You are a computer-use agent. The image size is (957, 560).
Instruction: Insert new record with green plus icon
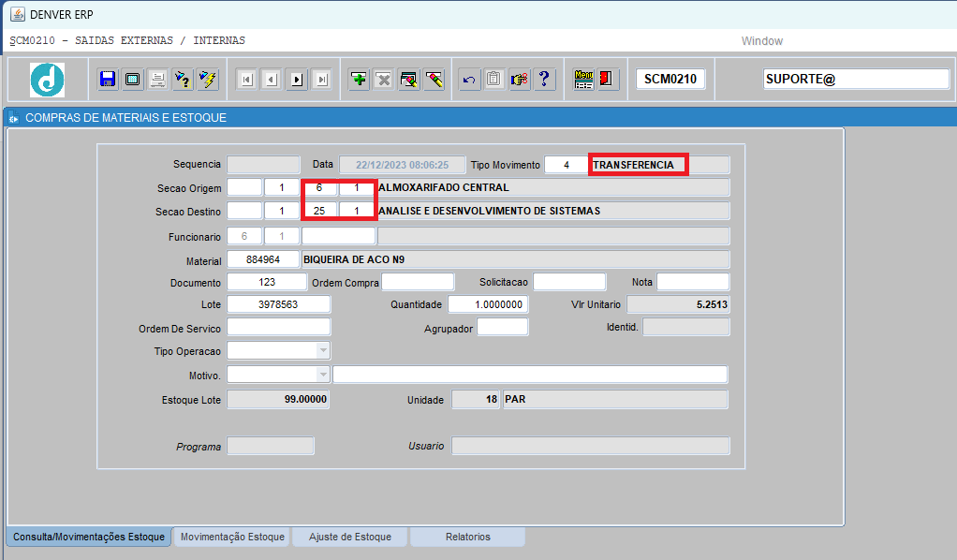[x=359, y=80]
